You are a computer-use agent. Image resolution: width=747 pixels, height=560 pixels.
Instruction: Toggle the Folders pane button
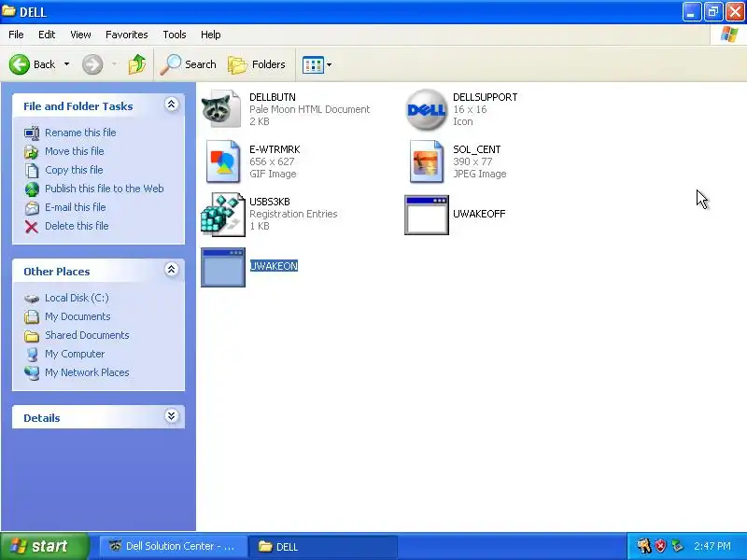coord(257,64)
